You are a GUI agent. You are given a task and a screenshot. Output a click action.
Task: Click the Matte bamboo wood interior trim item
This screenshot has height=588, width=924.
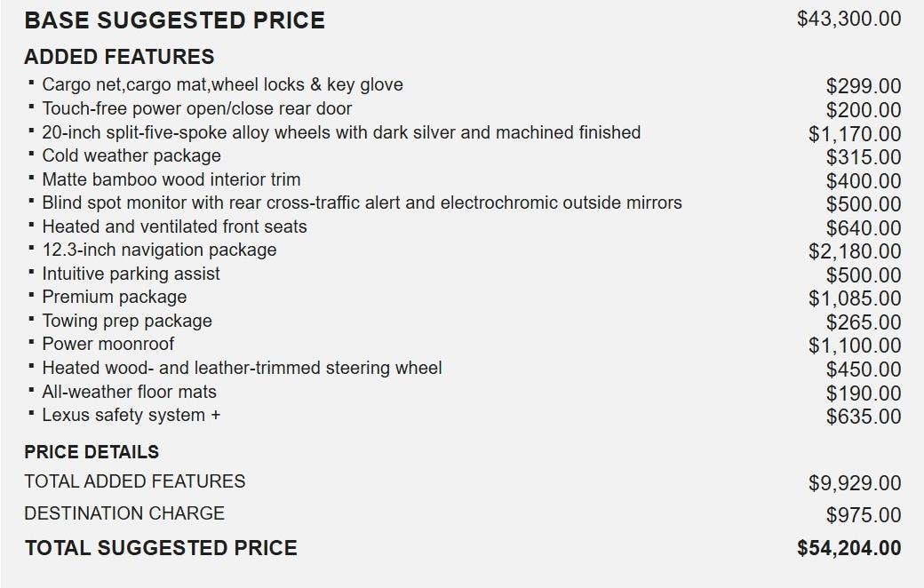(171, 179)
